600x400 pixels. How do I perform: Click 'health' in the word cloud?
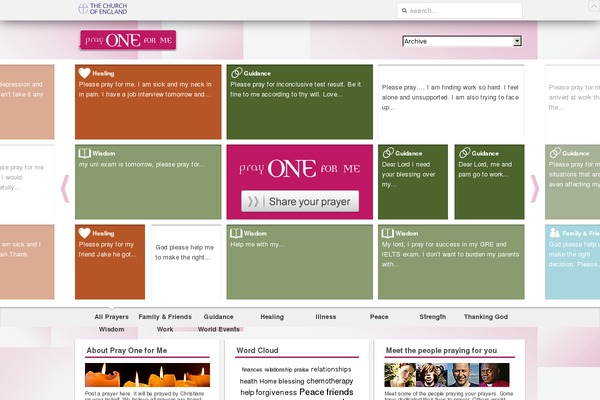[x=248, y=381]
